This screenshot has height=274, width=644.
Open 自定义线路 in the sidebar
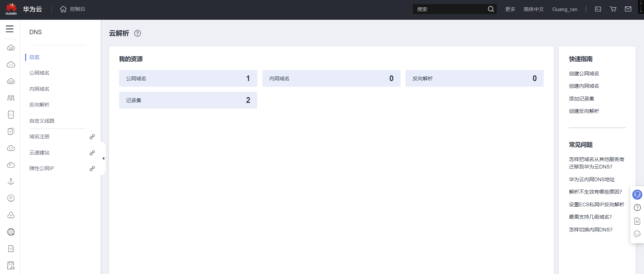[42, 121]
